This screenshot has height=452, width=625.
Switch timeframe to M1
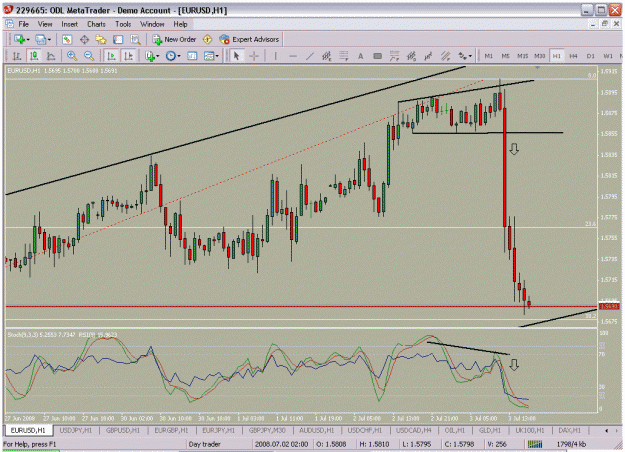click(x=488, y=56)
